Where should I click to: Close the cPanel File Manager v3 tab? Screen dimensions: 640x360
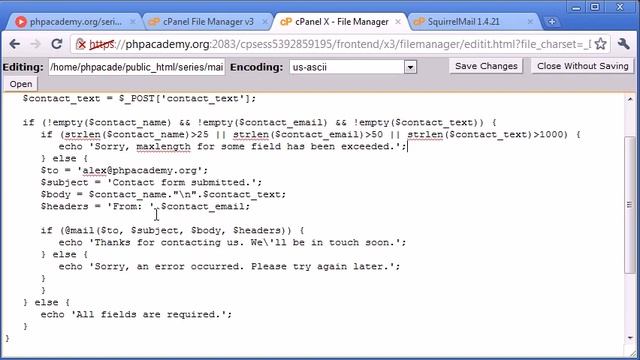[x=265, y=22]
